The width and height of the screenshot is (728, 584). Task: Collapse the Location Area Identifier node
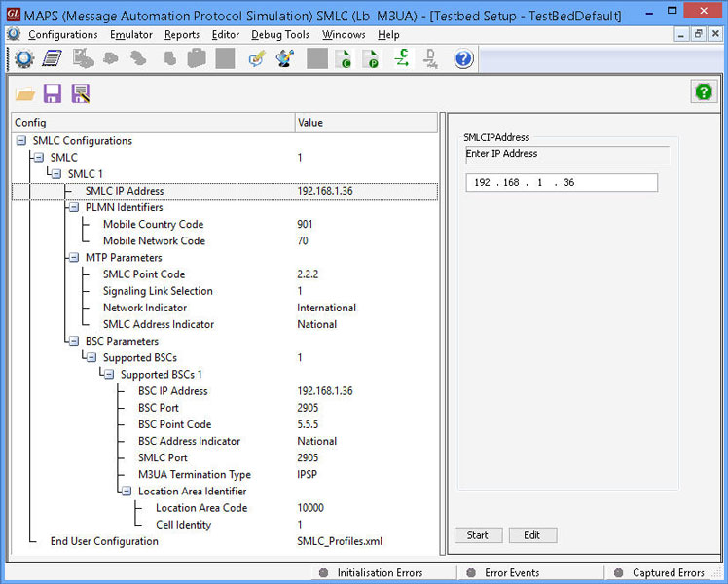click(x=127, y=492)
